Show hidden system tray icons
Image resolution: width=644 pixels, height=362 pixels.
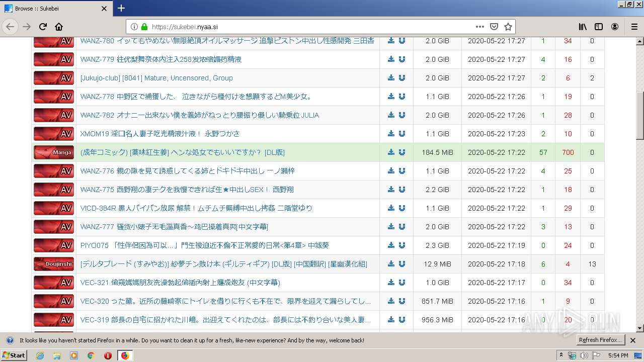(x=561, y=355)
